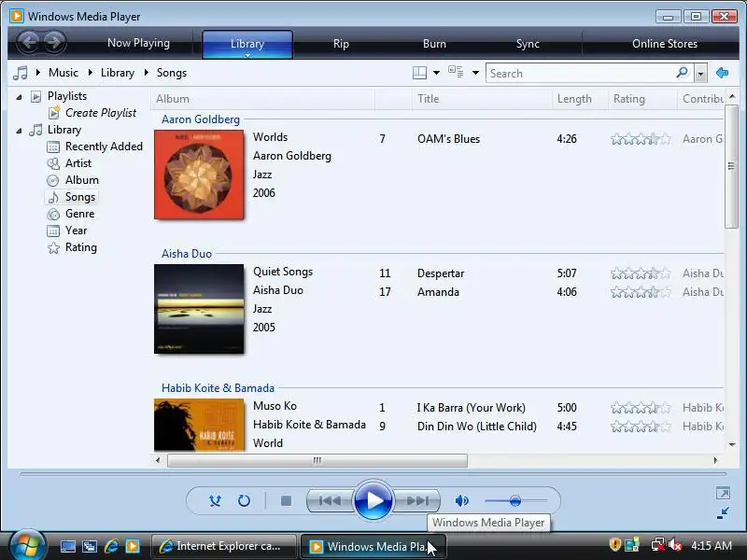Click the search magnifier icon

click(683, 73)
